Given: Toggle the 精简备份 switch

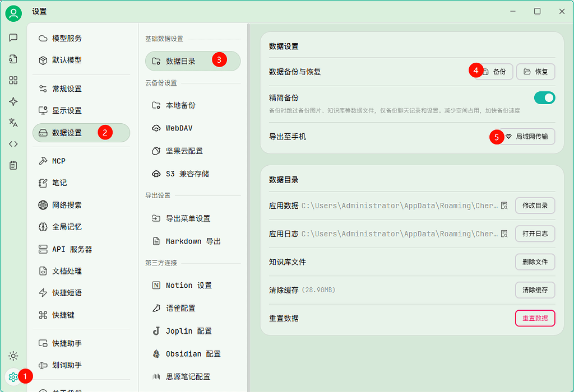Looking at the screenshot, I should [x=544, y=97].
